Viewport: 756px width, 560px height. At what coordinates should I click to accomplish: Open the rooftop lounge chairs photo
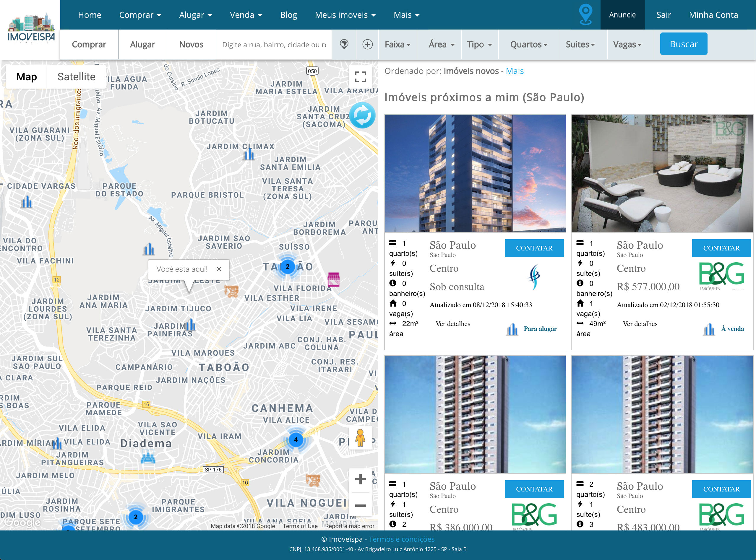pos(662,173)
